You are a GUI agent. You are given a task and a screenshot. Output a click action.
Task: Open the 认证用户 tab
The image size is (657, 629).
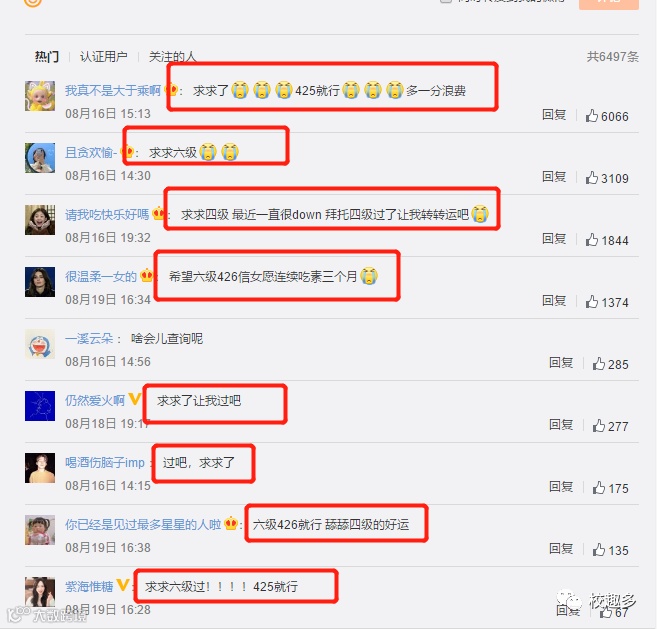[103, 57]
